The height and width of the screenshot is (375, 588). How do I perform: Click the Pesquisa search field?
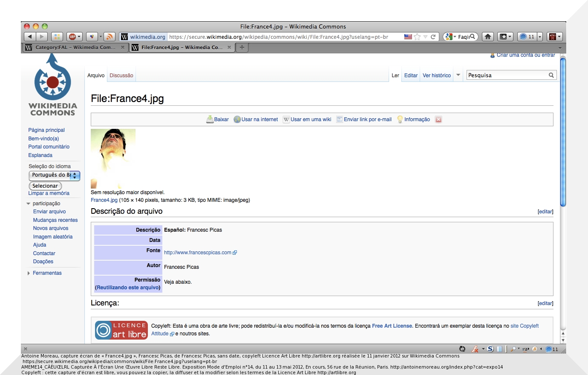[x=507, y=76]
